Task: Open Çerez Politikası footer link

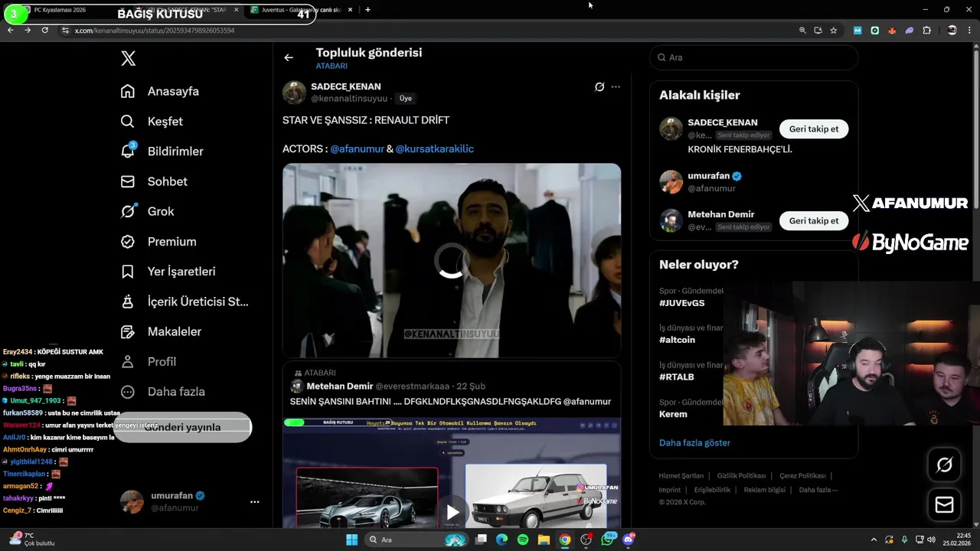Action: click(802, 476)
